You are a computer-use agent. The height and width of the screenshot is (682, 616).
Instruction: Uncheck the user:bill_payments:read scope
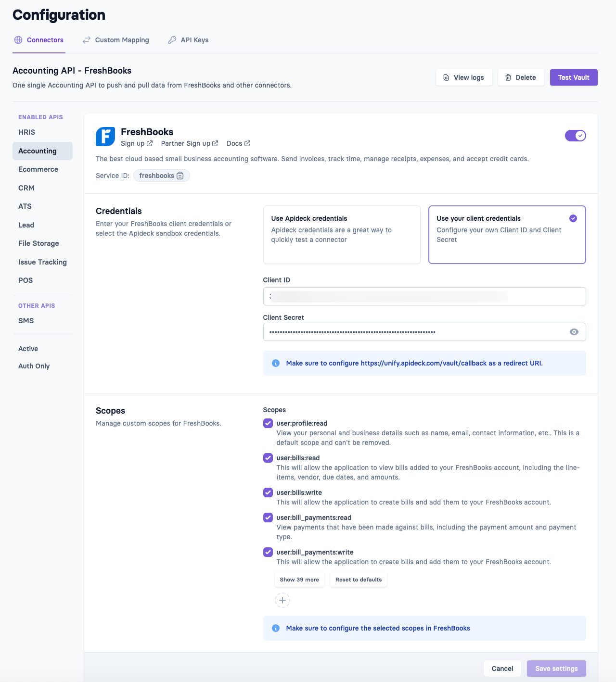[268, 518]
